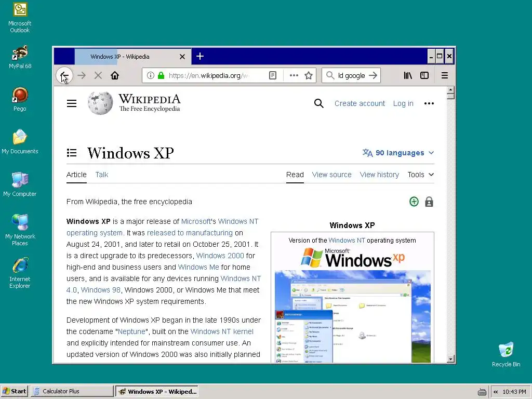Go back using the browser back arrow
The width and height of the screenshot is (532, 399).
coord(64,75)
